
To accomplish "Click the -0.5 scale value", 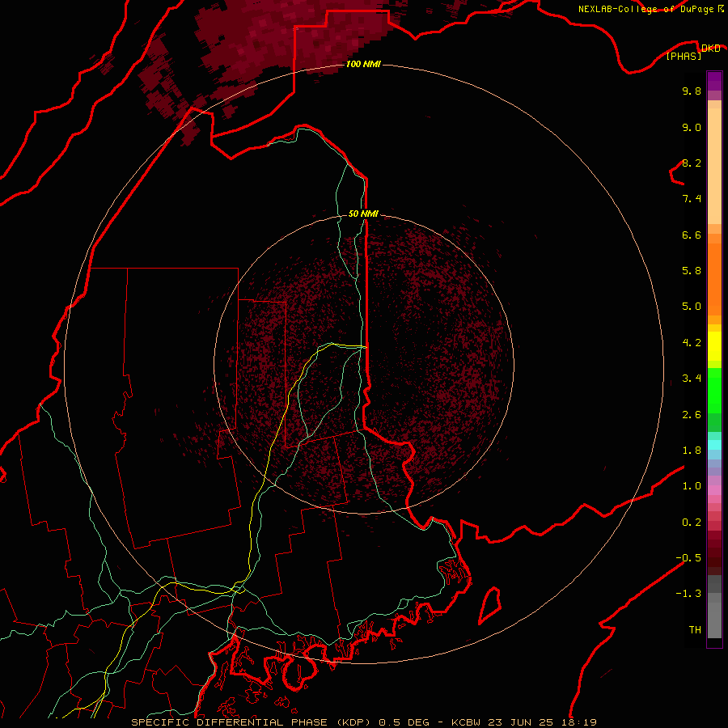I will pos(688,557).
